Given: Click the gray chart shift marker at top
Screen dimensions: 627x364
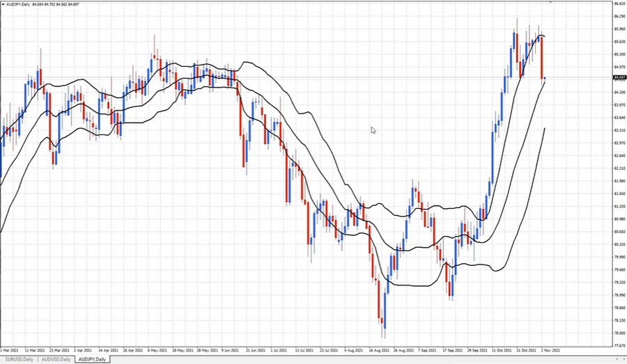Looking at the screenshot, I should (x=551, y=2).
